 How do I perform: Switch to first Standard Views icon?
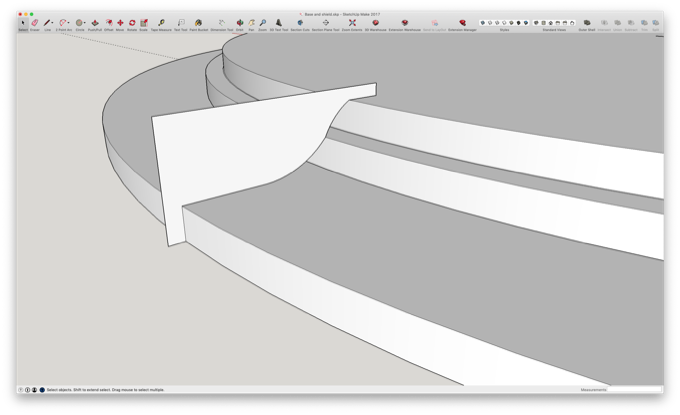[x=536, y=23]
